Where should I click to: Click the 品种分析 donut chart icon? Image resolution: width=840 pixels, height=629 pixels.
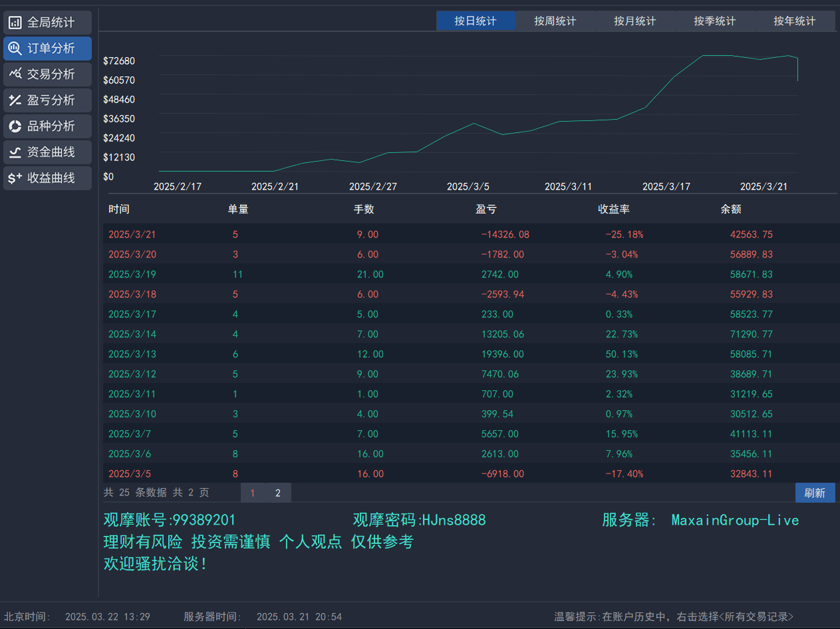point(15,126)
